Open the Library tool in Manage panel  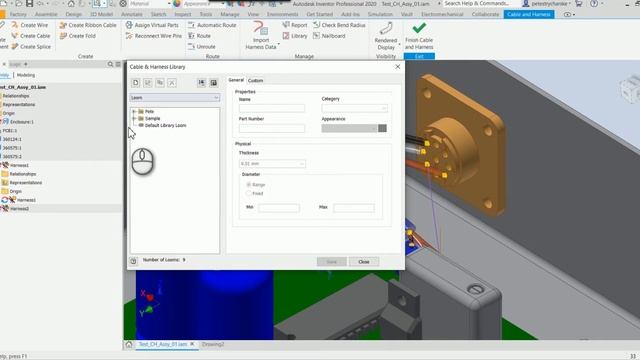(x=294, y=36)
